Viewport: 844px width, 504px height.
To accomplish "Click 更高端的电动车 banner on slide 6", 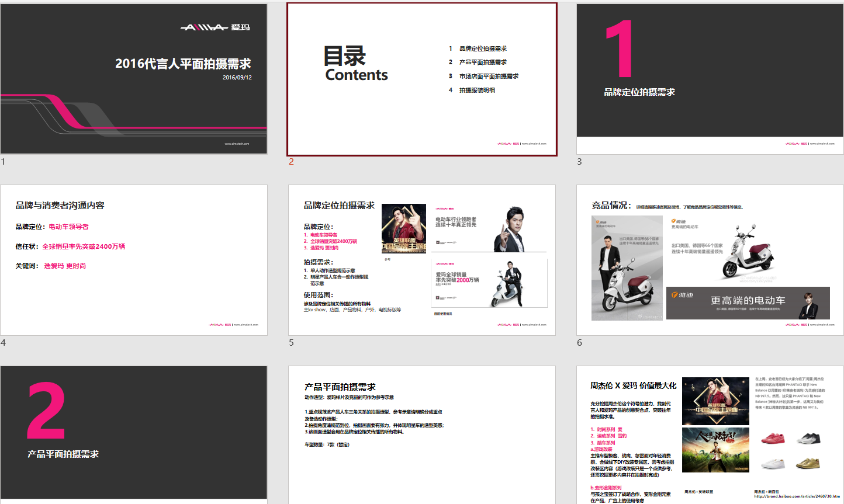I will [748, 303].
